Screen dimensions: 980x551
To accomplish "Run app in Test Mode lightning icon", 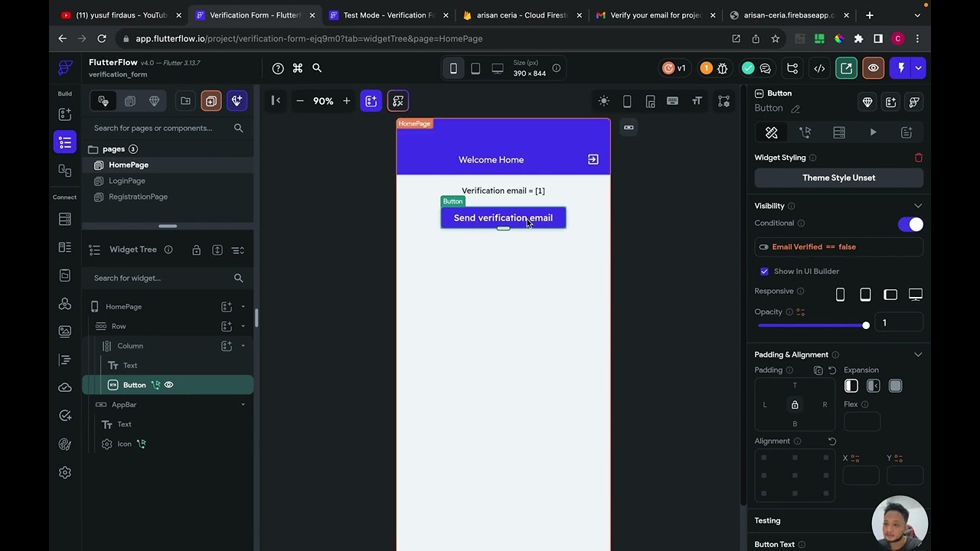I will (x=902, y=68).
